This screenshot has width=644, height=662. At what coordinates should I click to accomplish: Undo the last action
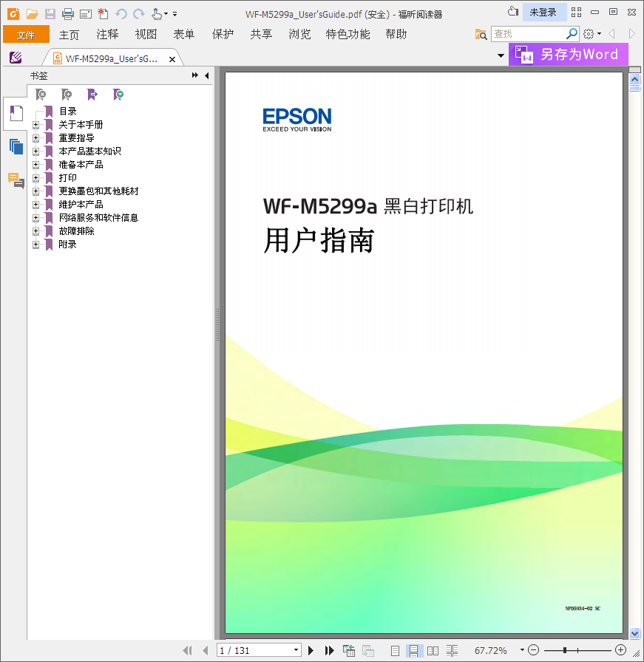point(121,14)
